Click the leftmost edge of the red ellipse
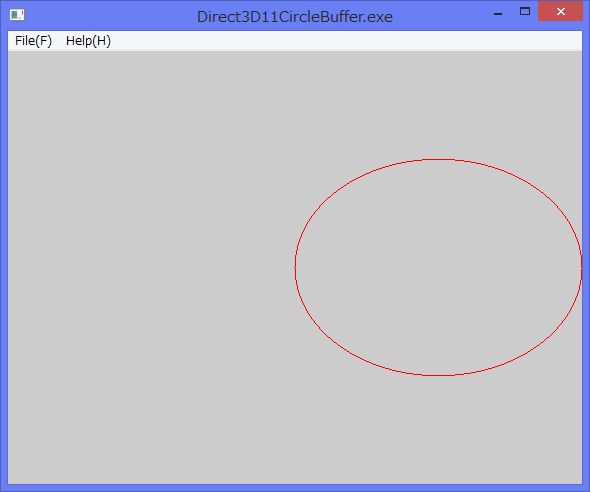 coord(295,267)
